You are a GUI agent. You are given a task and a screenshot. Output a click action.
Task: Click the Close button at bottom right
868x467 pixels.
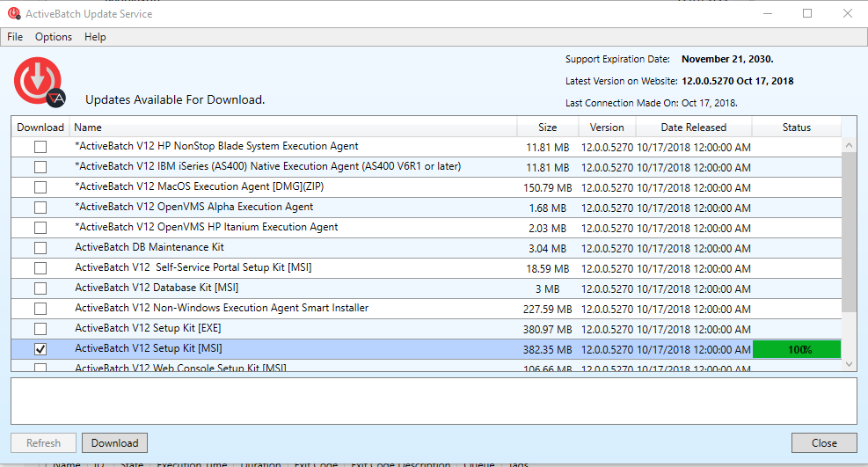tap(824, 442)
